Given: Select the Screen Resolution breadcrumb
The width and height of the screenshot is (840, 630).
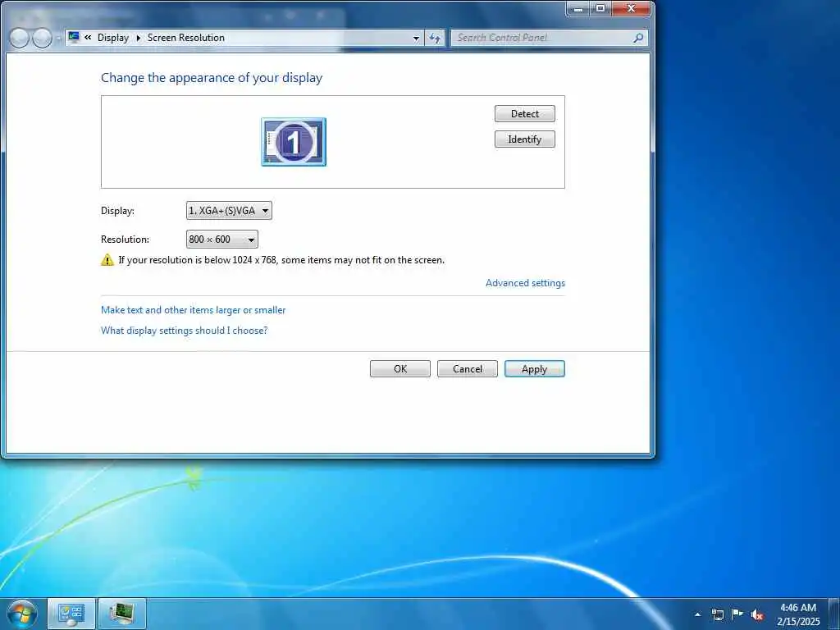Looking at the screenshot, I should click(x=186, y=38).
